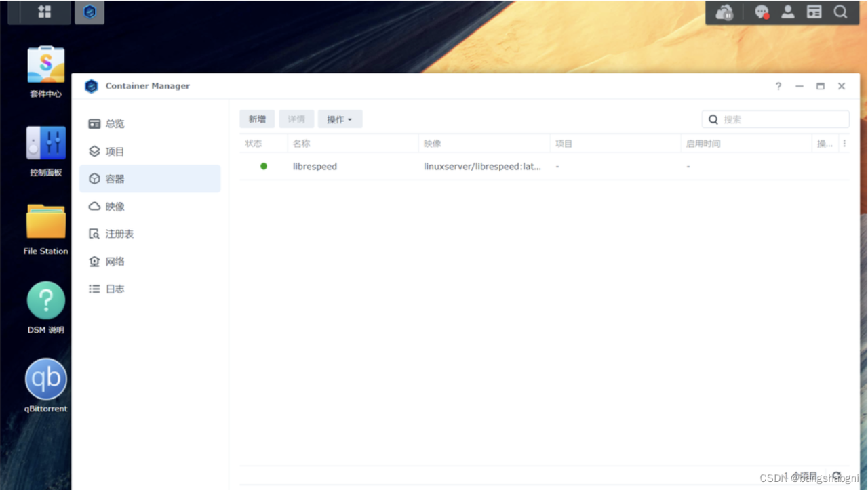Viewport: 868px width, 490px height.
Task: Open Log (日志) in sidebar
Action: pos(150,289)
